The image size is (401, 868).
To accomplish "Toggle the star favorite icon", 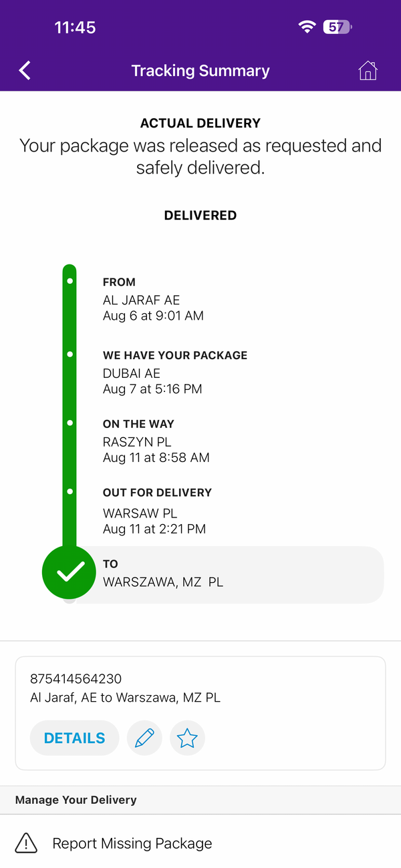I will tap(187, 738).
